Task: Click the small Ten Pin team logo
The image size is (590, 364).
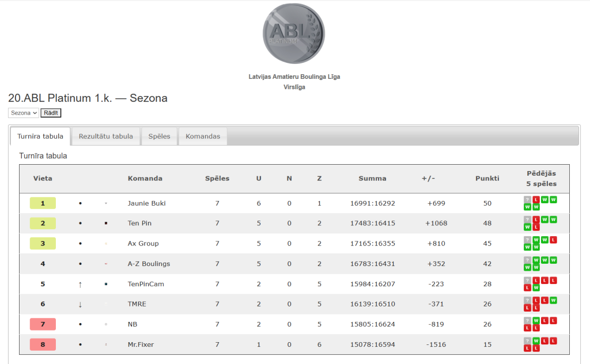Action: [x=106, y=223]
